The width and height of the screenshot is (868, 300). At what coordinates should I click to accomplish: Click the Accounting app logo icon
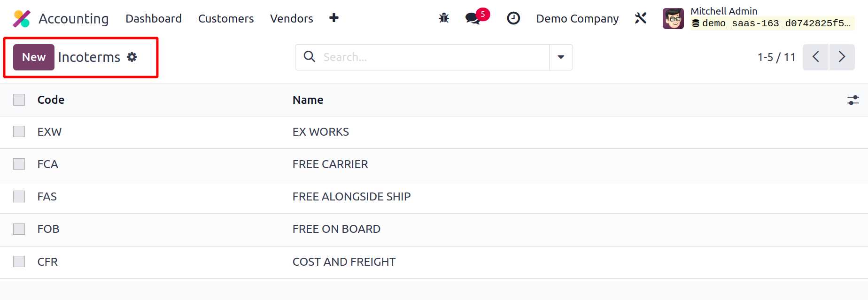point(22,19)
